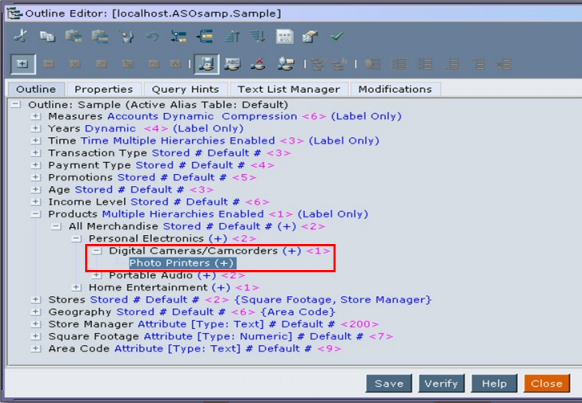This screenshot has height=403, width=582.
Task: Click the Delete member trash icon
Action: pos(126,36)
